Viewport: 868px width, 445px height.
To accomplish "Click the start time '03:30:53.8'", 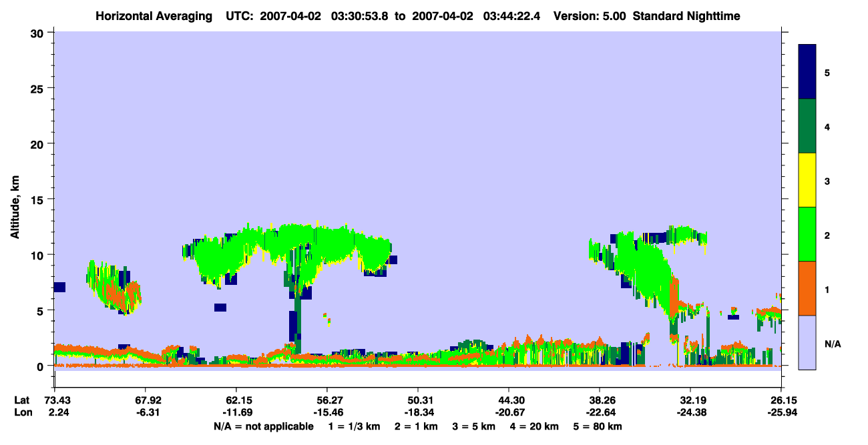I will click(359, 16).
